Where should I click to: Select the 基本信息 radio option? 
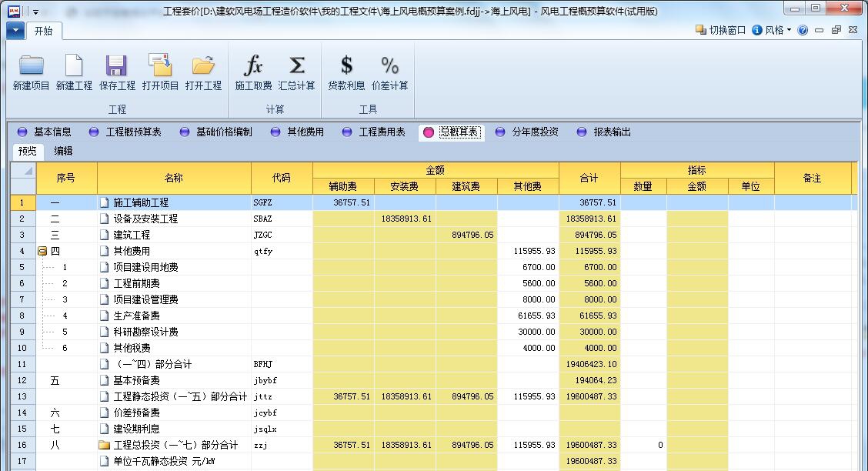coord(22,132)
